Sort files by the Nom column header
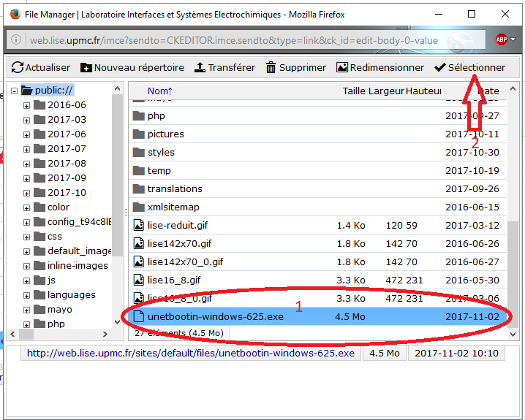 pyautogui.click(x=160, y=91)
